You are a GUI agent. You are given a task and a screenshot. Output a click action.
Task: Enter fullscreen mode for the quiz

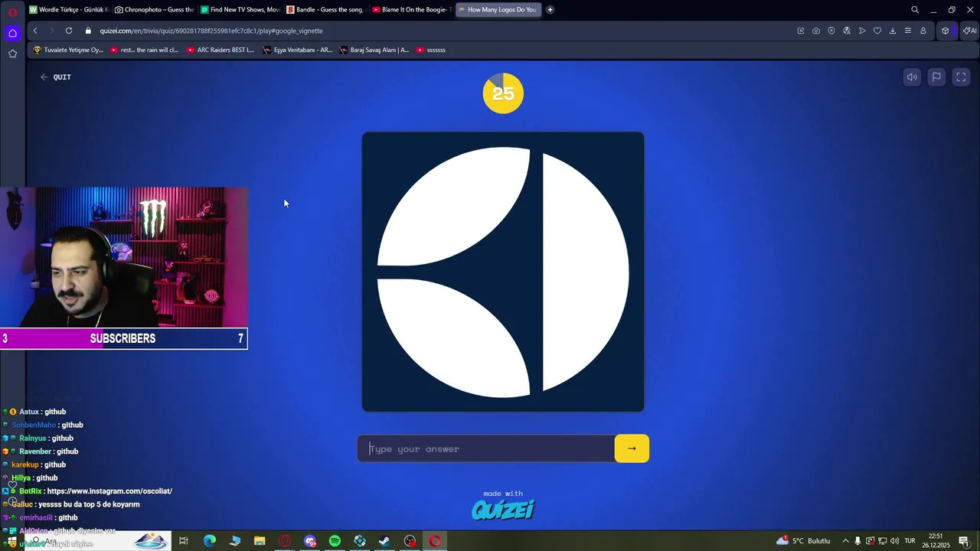[x=961, y=77]
